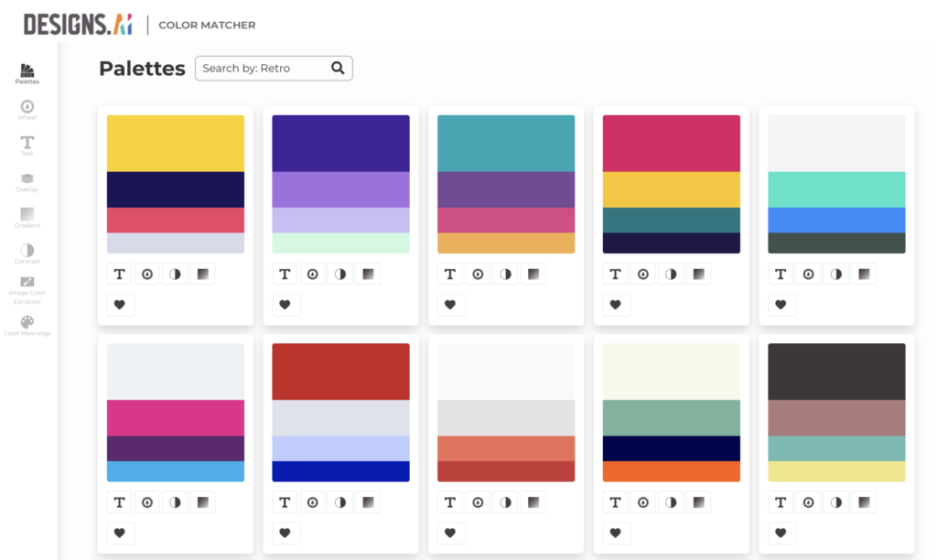
Task: Favorite the yellow and navy palette
Action: click(120, 305)
